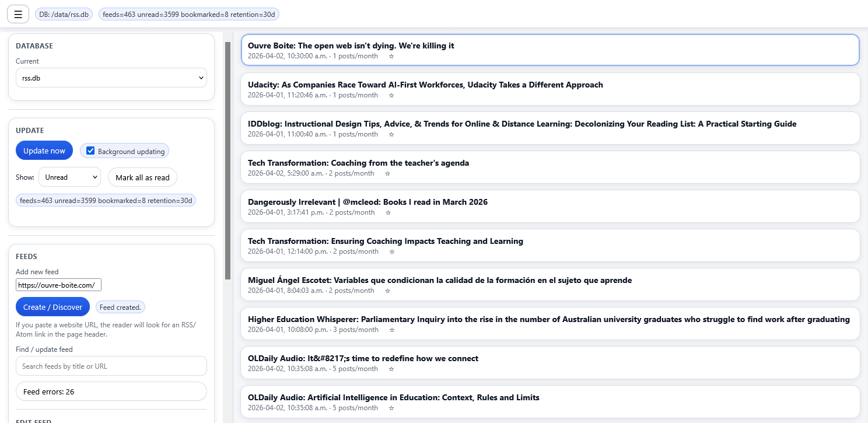Open the Feed errors: 26 list
The height and width of the screenshot is (423, 868).
[111, 391]
